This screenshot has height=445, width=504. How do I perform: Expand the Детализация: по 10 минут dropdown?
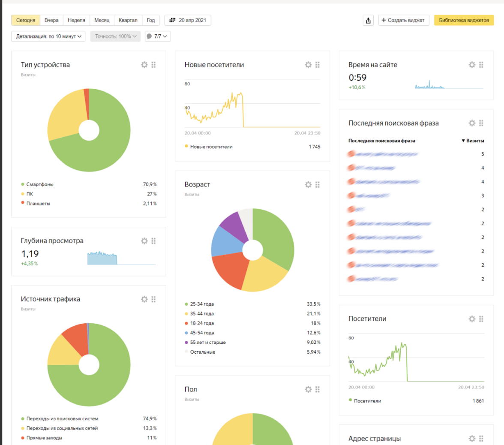(x=48, y=36)
